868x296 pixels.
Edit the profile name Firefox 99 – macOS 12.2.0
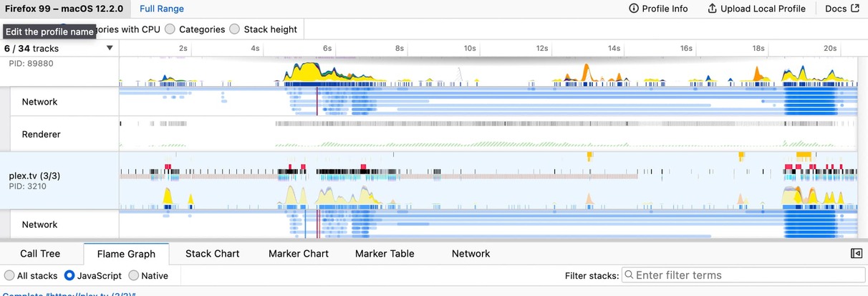pyautogui.click(x=64, y=9)
